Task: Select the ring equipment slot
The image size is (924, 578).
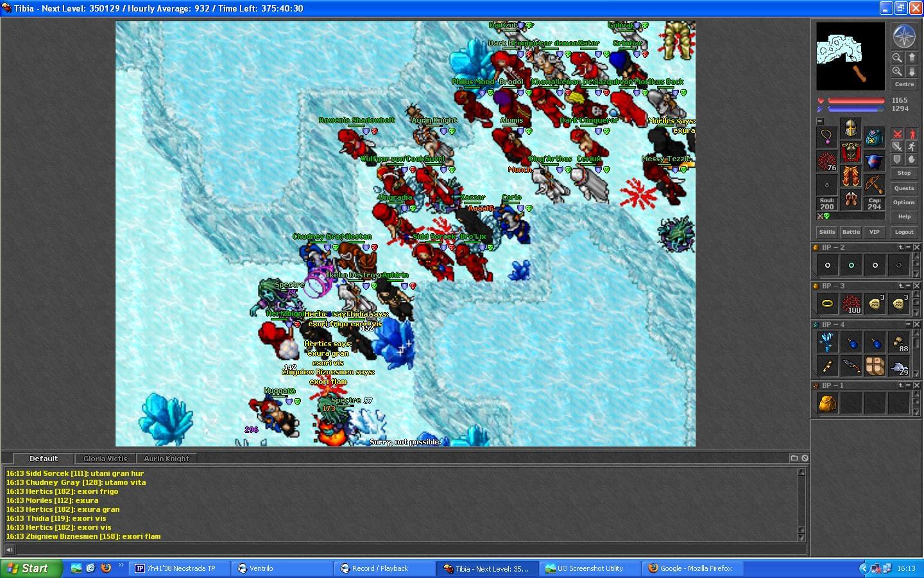Action: click(x=827, y=185)
